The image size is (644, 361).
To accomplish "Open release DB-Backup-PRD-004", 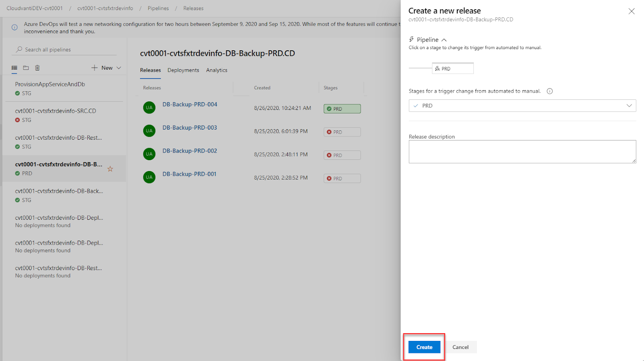I will click(190, 104).
